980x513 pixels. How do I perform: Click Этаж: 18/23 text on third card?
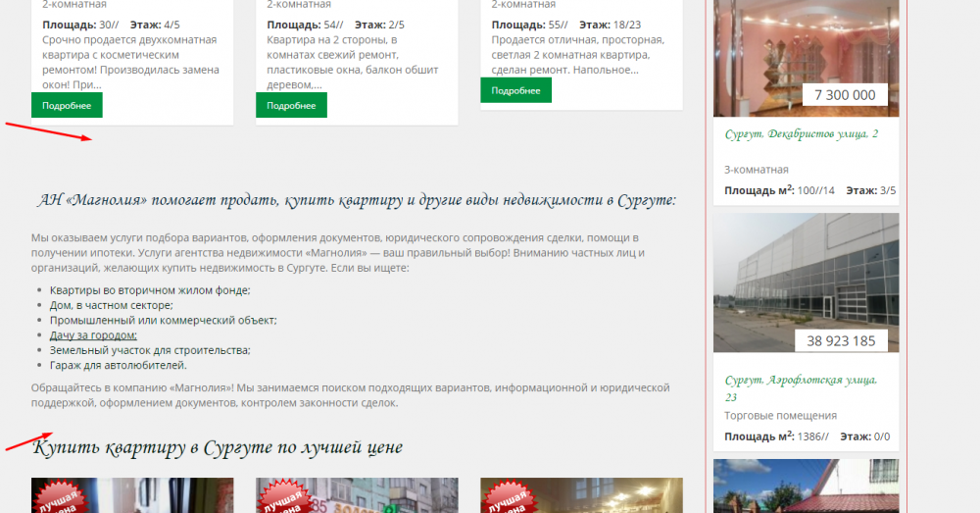pos(610,26)
